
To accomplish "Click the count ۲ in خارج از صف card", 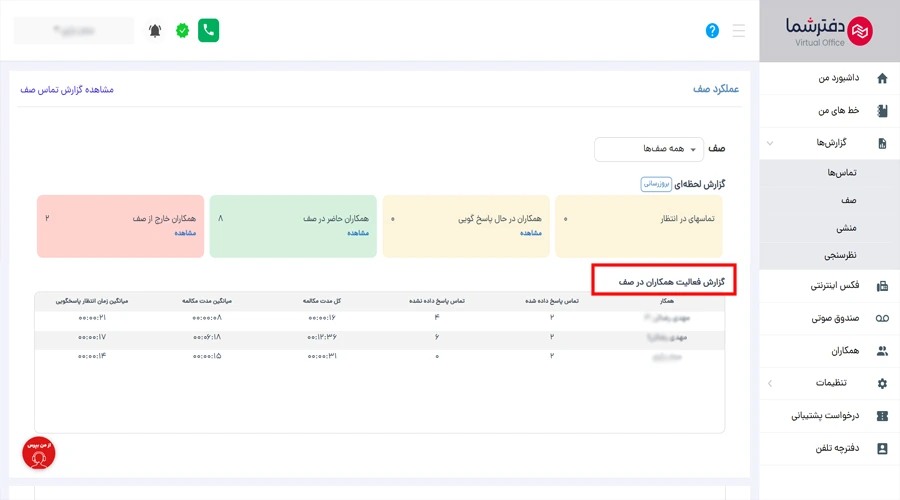I will click(47, 219).
